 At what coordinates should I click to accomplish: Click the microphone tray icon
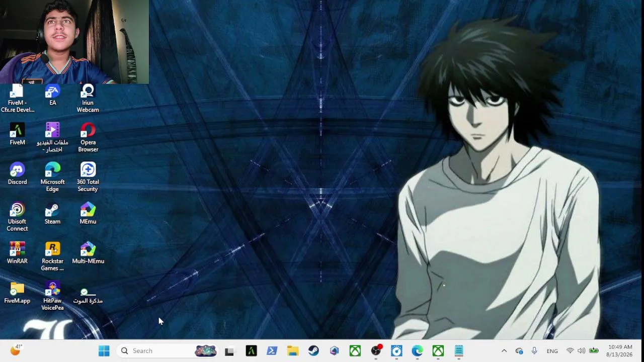pyautogui.click(x=534, y=351)
